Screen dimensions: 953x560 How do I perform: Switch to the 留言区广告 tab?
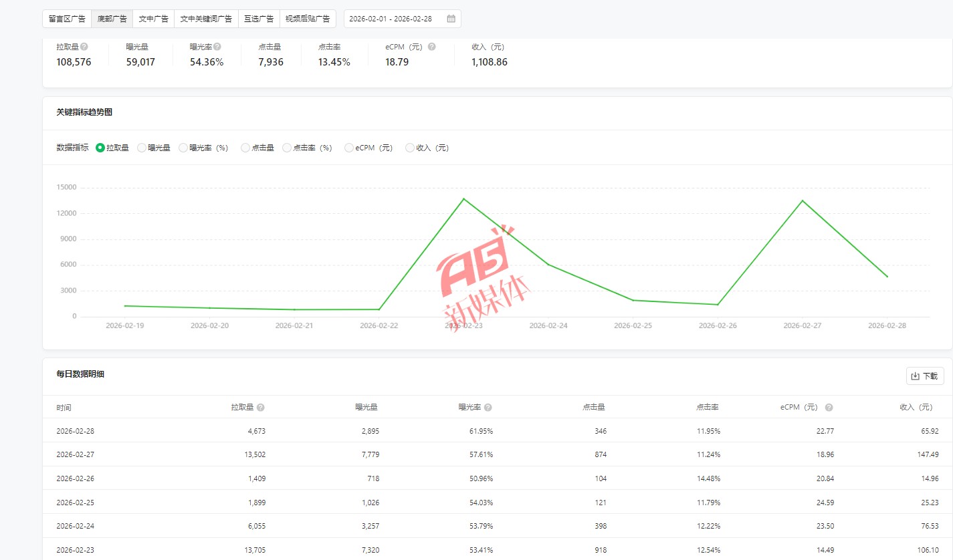[x=67, y=19]
